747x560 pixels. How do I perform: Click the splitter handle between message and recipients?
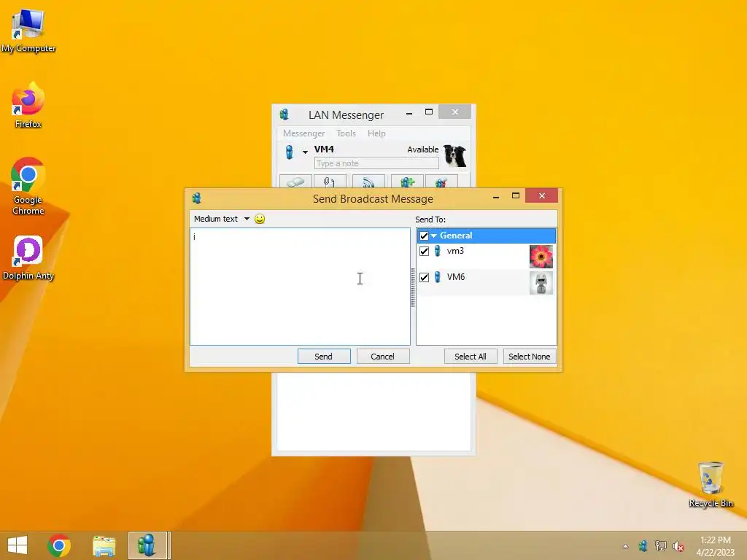click(413, 287)
